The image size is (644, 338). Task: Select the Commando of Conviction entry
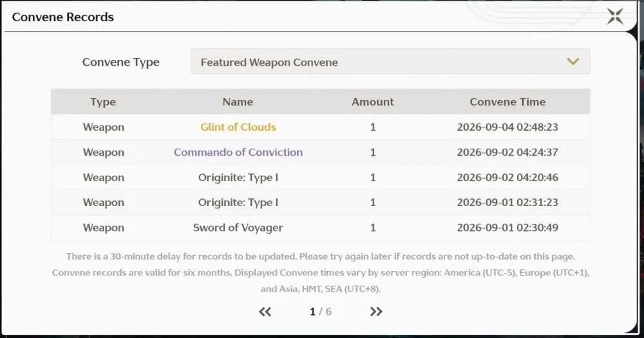click(x=238, y=152)
